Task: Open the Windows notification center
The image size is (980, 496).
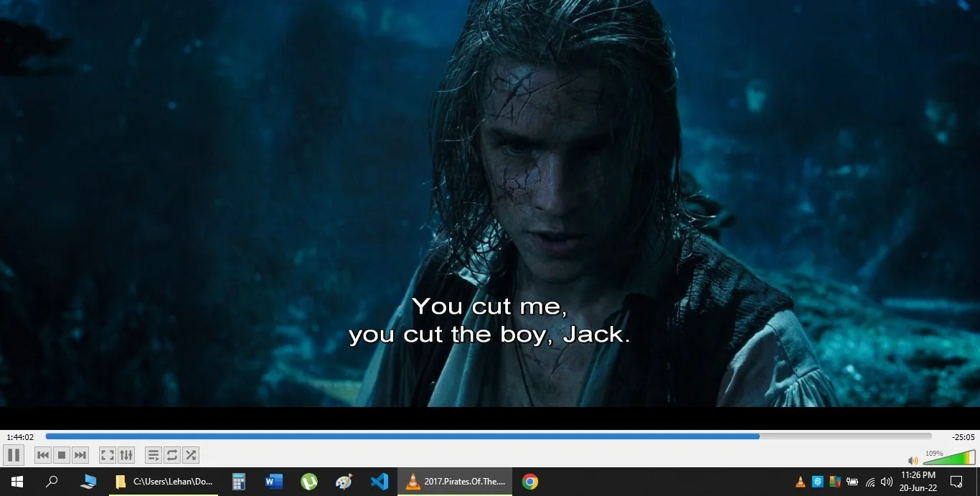Action: coord(956,482)
